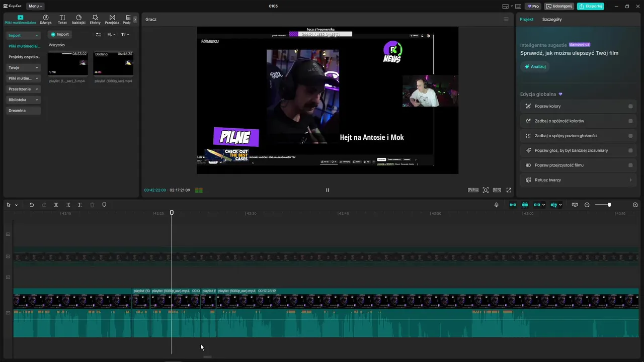This screenshot has height=362, width=644.
Task: Pause playback in the player
Action: pyautogui.click(x=328, y=190)
